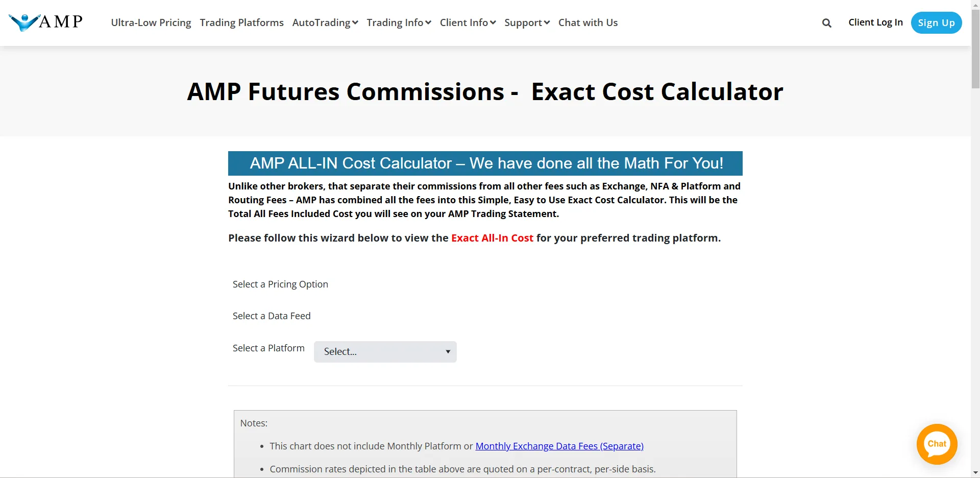
Task: Expand the AutoTrading menu
Action: [x=325, y=22]
